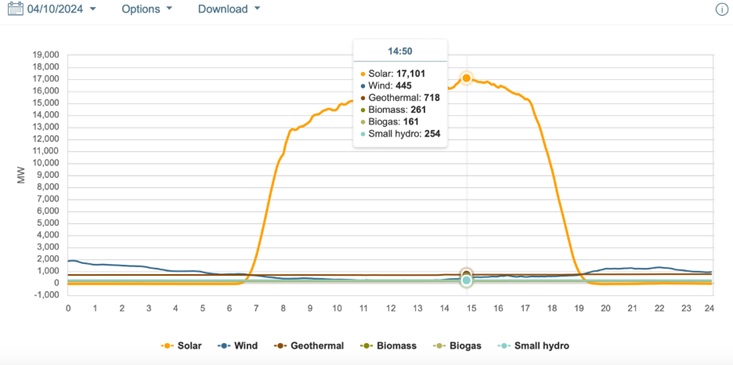Viewport: 733px width, 365px height.
Task: Click the Solar legend marker icon
Action: (167, 346)
